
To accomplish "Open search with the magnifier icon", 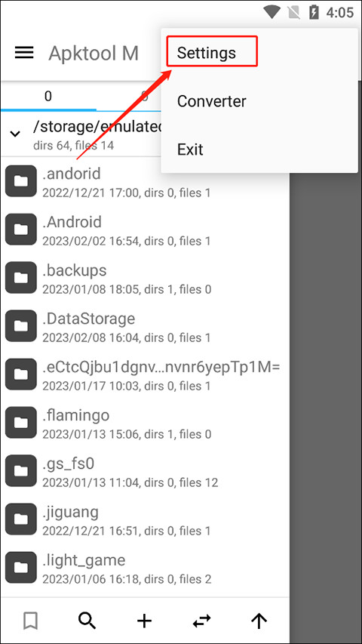I will click(x=87, y=620).
